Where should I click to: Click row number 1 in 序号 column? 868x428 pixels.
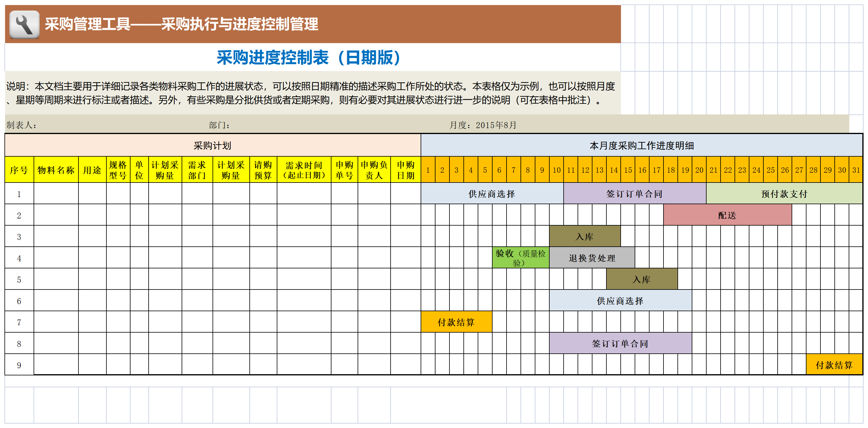pos(19,193)
